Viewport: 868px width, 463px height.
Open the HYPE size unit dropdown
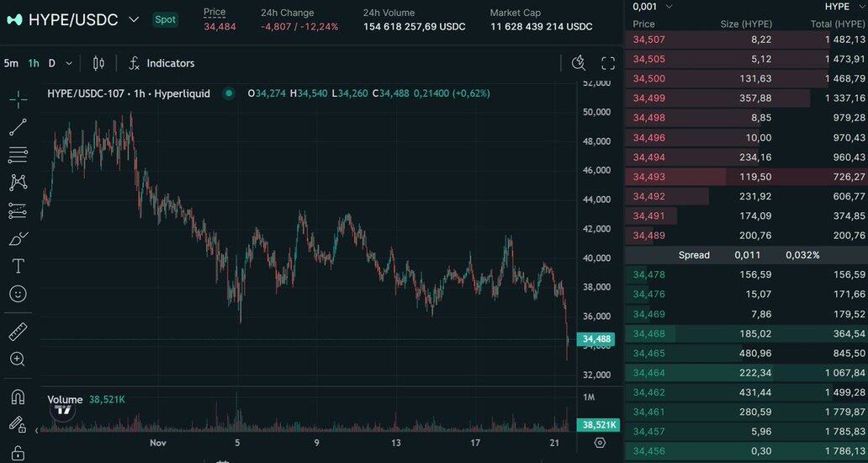tap(843, 7)
